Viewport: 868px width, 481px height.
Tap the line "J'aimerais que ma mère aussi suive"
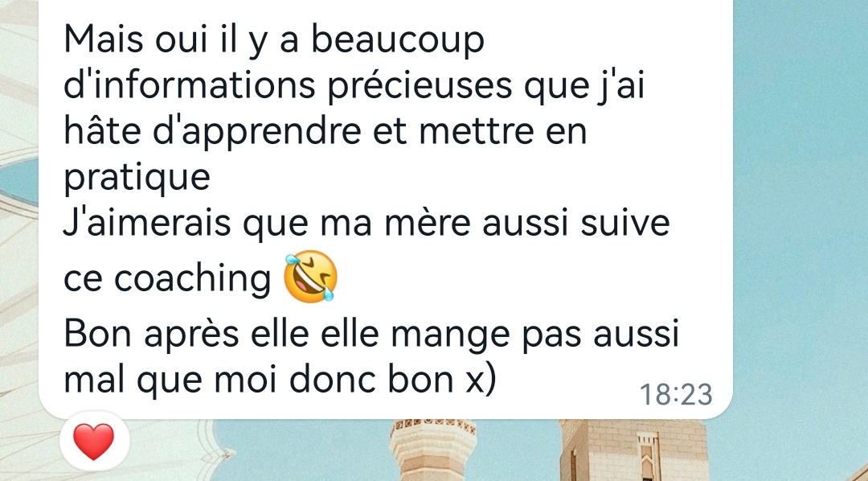click(366, 223)
